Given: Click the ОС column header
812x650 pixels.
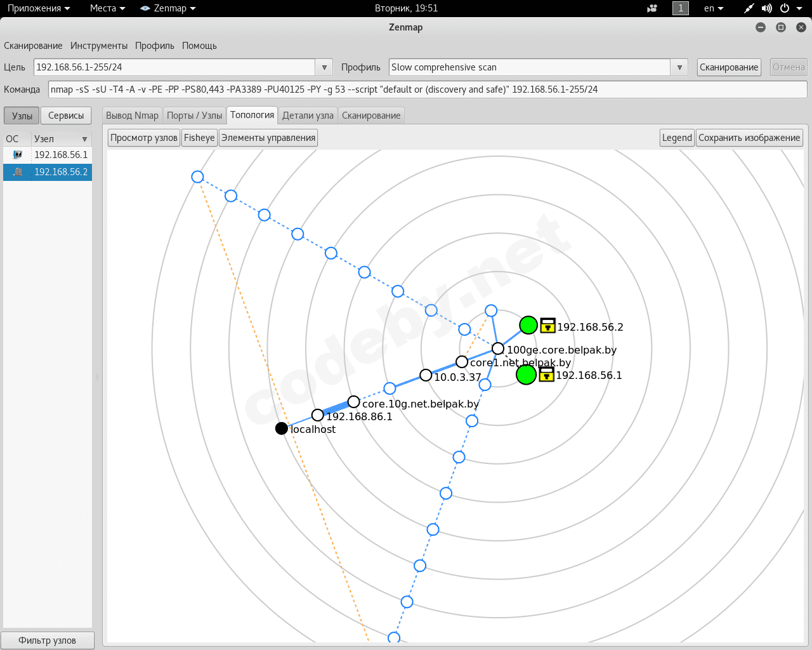Looking at the screenshot, I should click(x=16, y=139).
